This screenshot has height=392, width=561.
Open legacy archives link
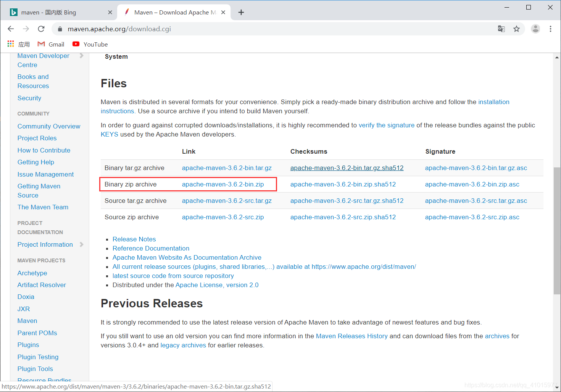183,345
